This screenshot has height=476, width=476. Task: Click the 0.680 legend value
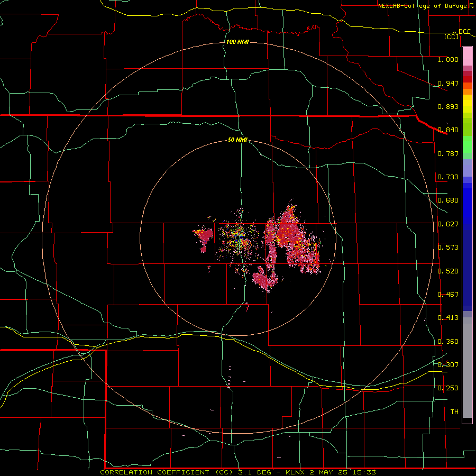448,200
